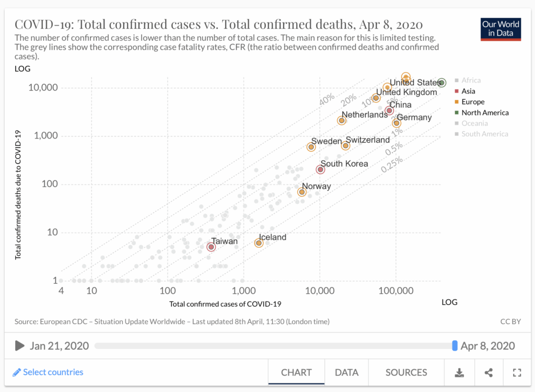
Task: Toggle LOG scale on the x-axis
Action: [x=449, y=302]
